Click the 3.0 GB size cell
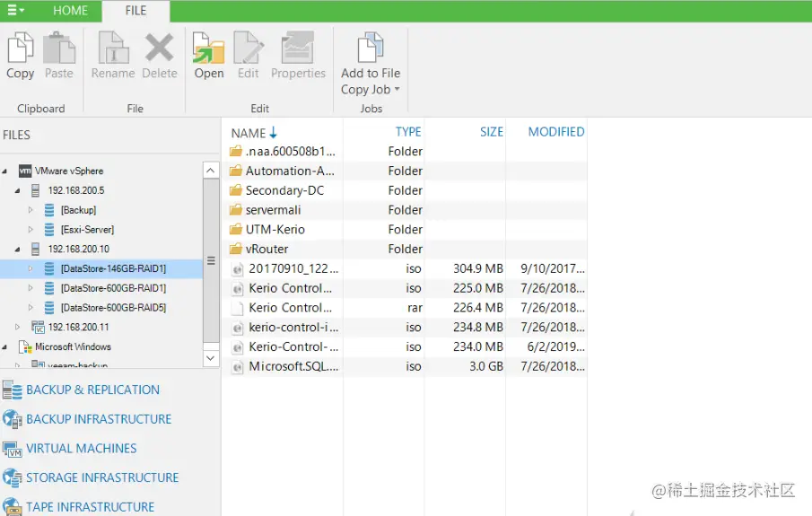The width and height of the screenshot is (812, 516). click(x=485, y=366)
